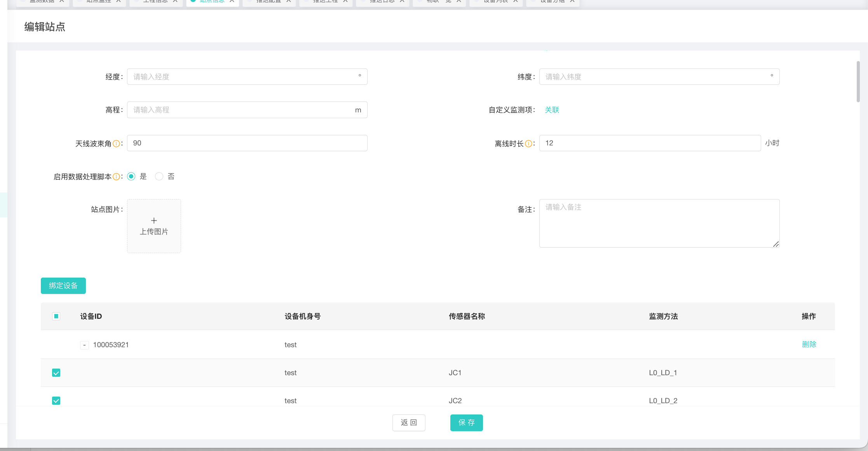Click the 备注 textarea resize handle
This screenshot has width=868, height=451.
click(x=776, y=244)
